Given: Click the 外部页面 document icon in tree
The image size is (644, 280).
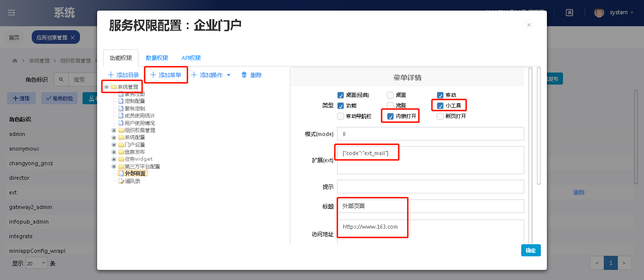Looking at the screenshot, I should click(121, 174).
